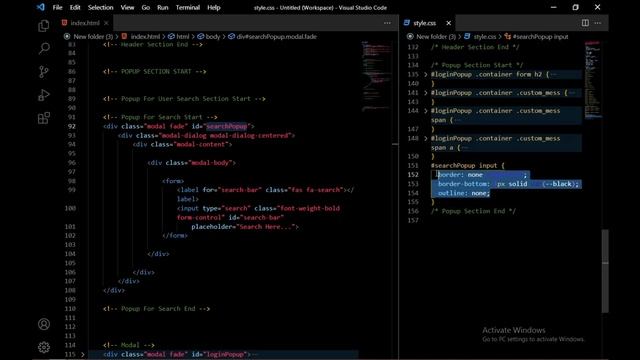Open the File menu
Screen dimensions: 640x360
[x=58, y=7]
